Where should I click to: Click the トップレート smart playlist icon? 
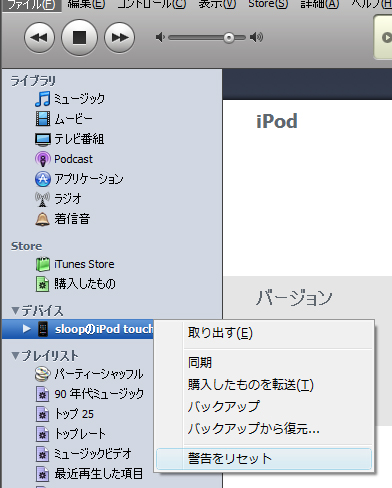[43, 434]
